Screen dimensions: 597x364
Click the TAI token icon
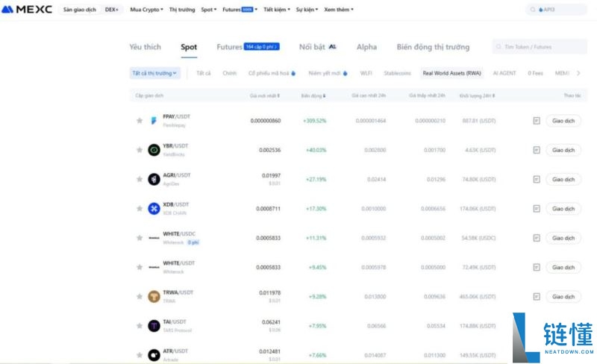154,326
